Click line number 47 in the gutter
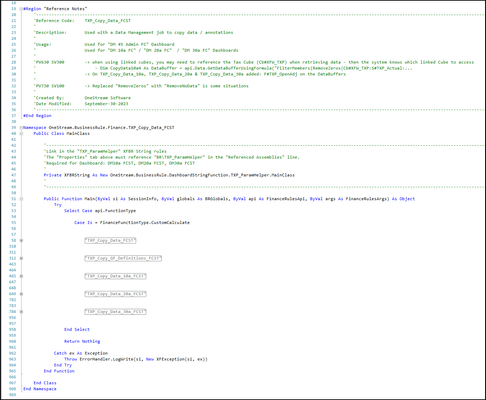486x400 pixels. click(14, 175)
